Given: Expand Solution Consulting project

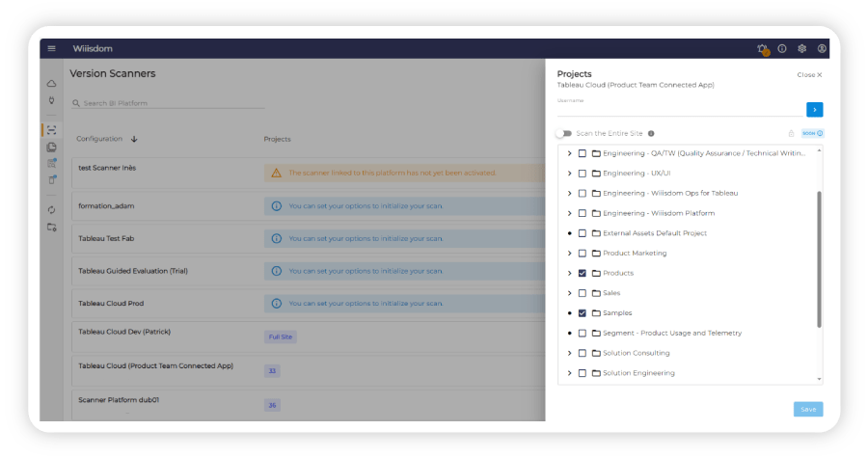Looking at the screenshot, I should 570,353.
